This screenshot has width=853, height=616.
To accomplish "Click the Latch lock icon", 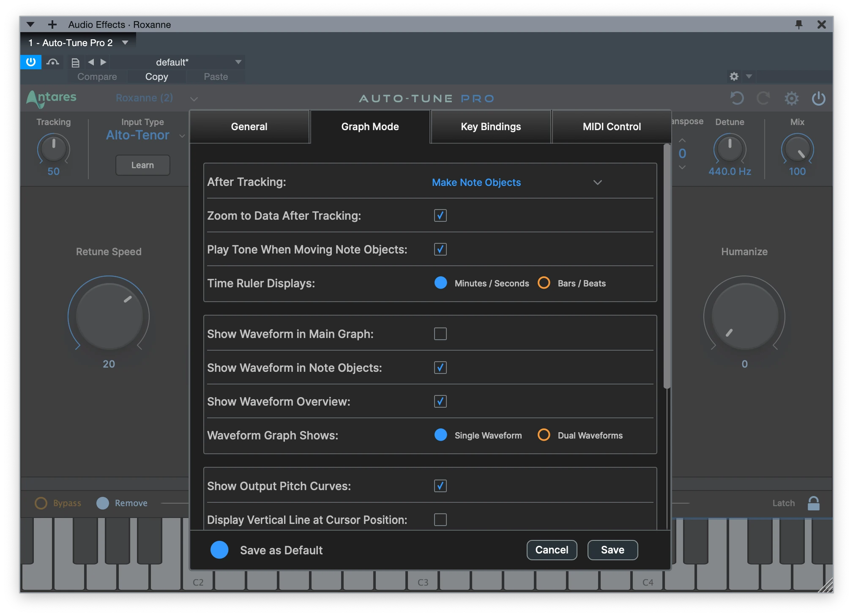I will click(814, 503).
